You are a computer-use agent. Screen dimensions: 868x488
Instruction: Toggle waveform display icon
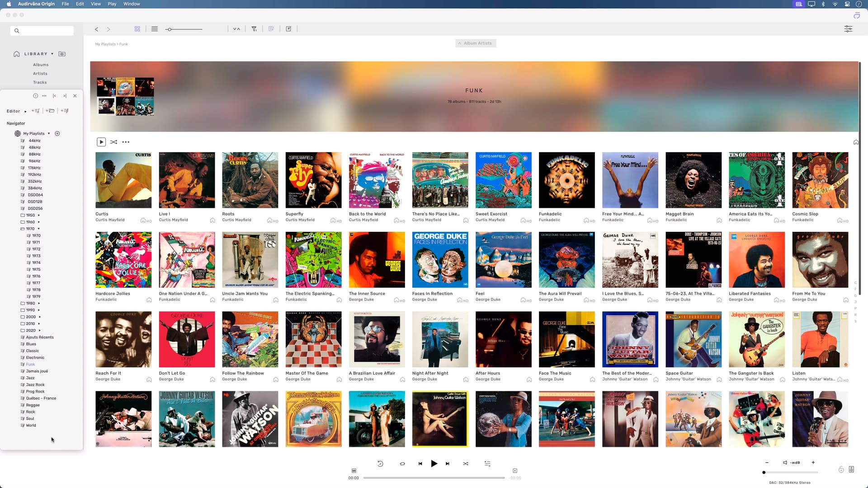[x=354, y=471]
